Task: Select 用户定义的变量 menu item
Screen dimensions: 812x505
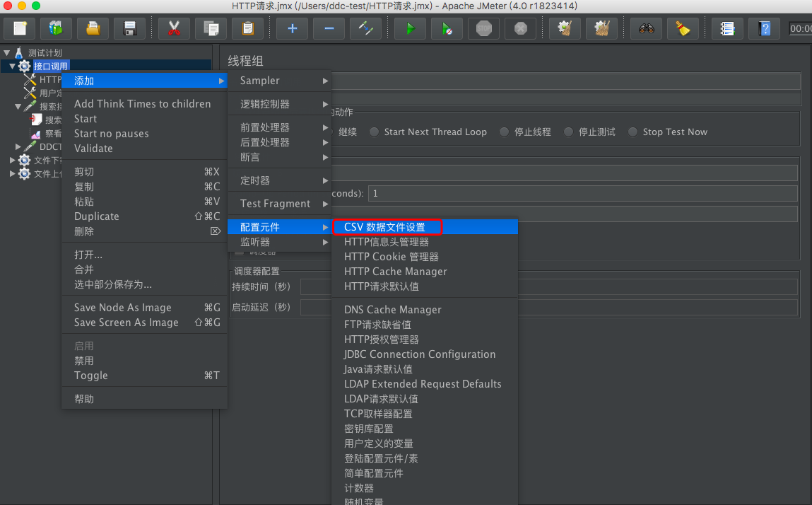Action: click(425, 443)
